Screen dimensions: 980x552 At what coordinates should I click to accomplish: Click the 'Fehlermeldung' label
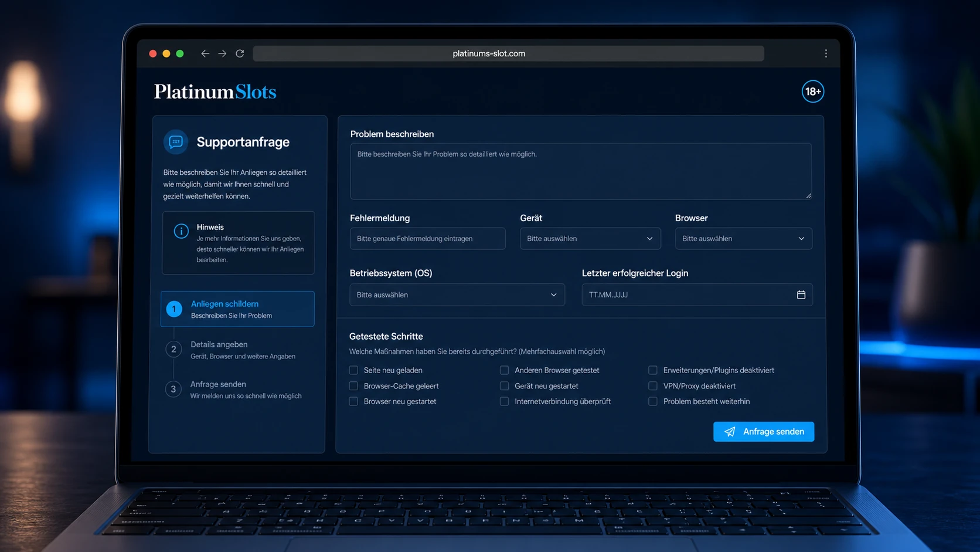tap(380, 218)
